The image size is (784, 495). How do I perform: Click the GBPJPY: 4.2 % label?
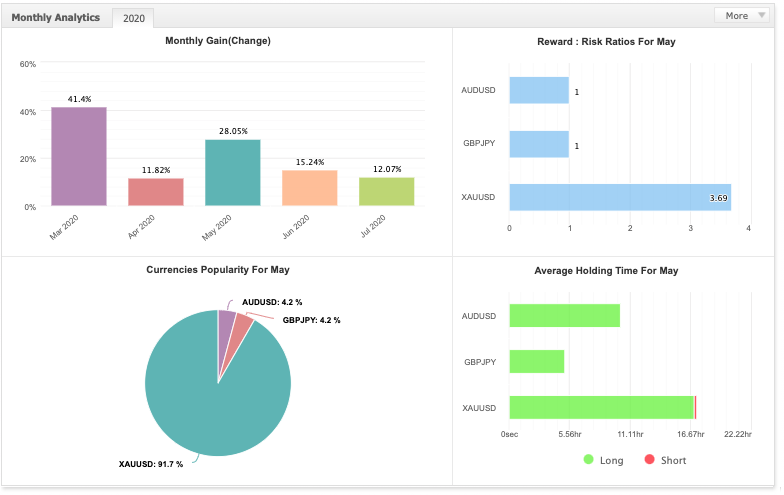coord(312,320)
